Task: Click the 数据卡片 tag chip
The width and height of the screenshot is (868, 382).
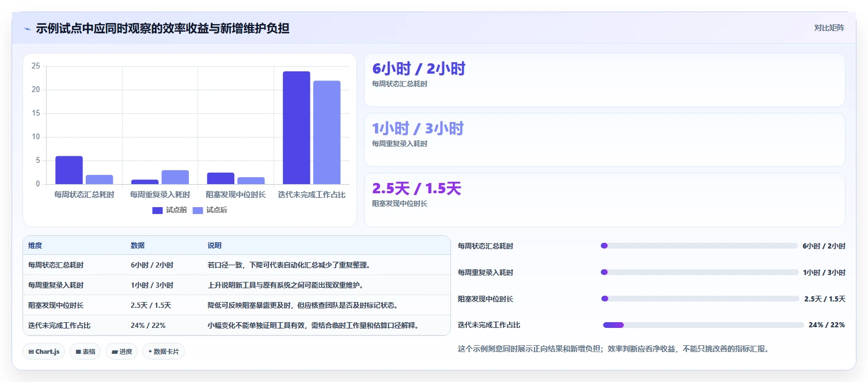Action: (164, 352)
